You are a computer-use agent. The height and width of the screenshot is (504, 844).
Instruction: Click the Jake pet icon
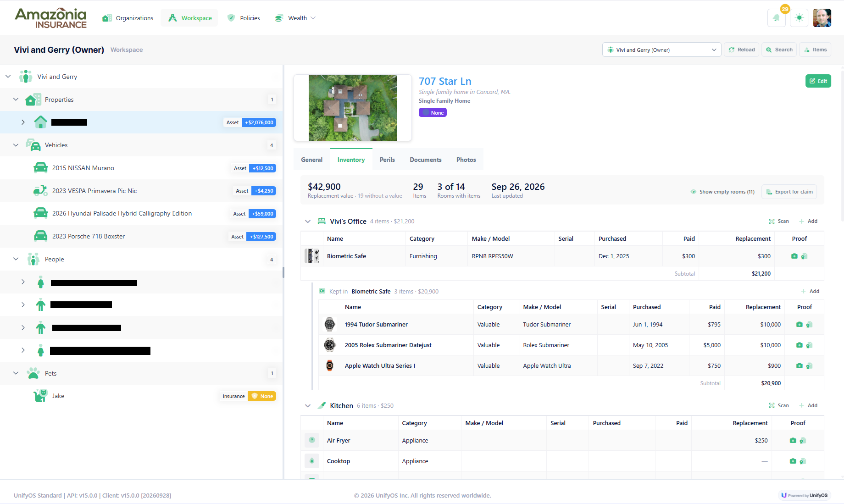tap(40, 396)
